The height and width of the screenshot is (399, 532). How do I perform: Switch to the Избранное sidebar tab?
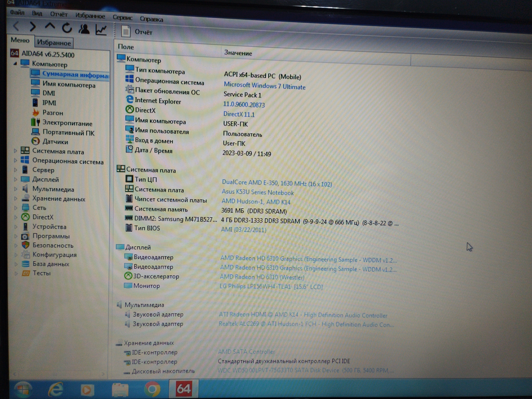point(54,43)
